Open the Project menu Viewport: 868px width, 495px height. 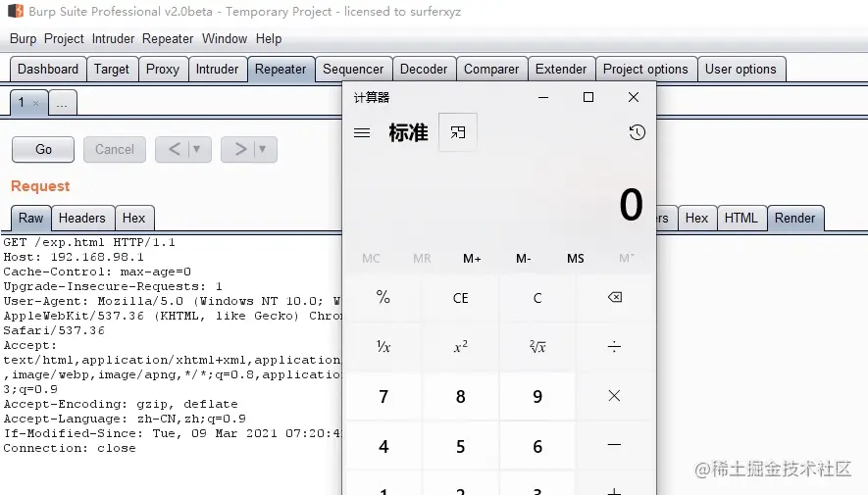(64, 38)
